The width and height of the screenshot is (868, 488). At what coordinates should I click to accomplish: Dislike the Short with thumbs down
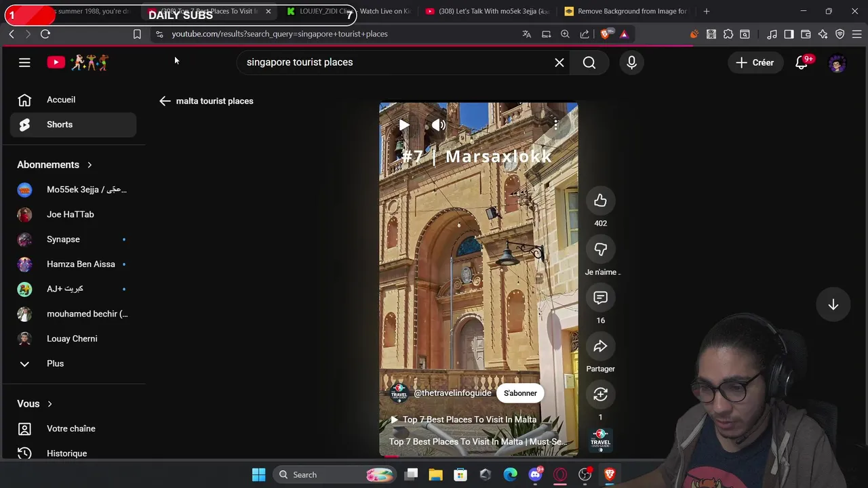point(600,249)
